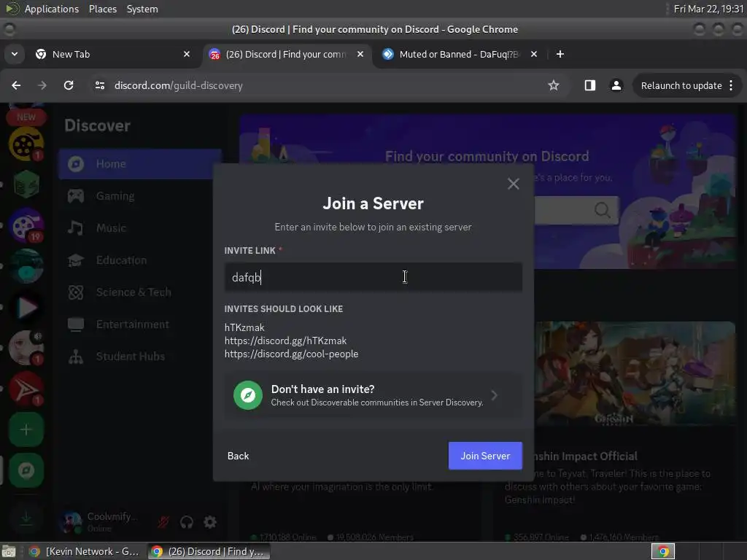Open User Settings gear icon

click(x=210, y=522)
